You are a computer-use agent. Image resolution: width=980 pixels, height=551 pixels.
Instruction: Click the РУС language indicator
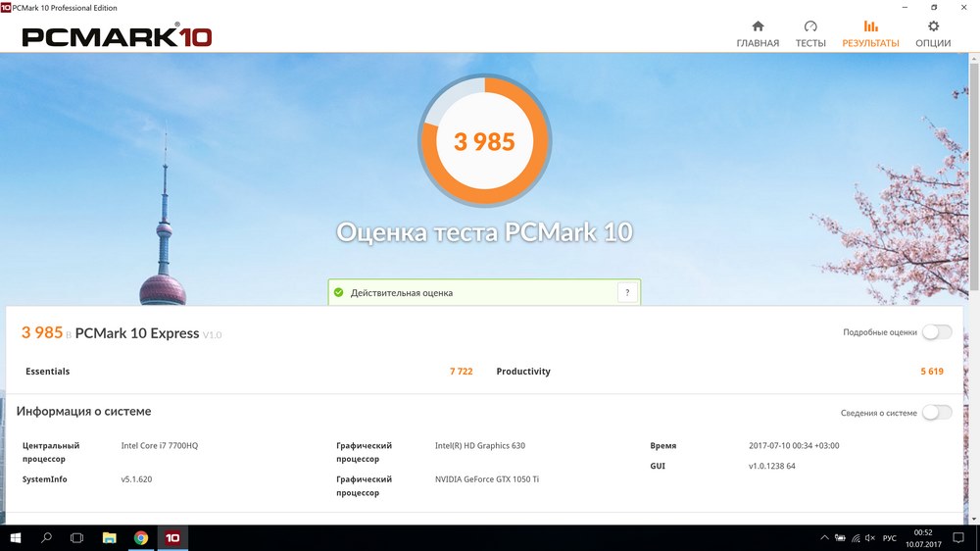point(890,538)
